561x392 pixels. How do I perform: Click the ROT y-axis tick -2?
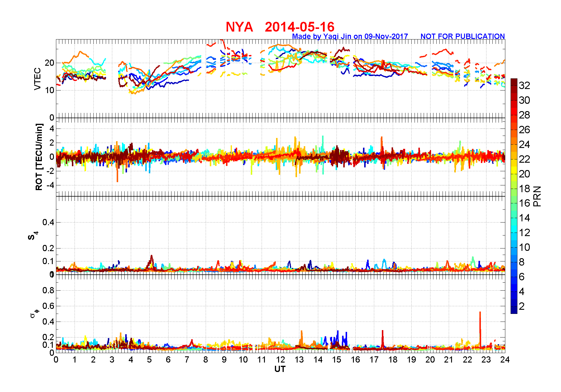[x=50, y=171]
